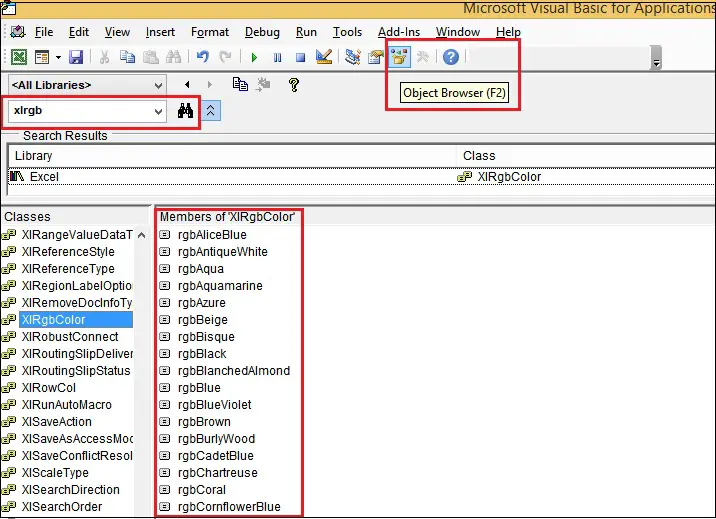
Task: Click the Find binoculars toolbar icon
Action: [174, 57]
